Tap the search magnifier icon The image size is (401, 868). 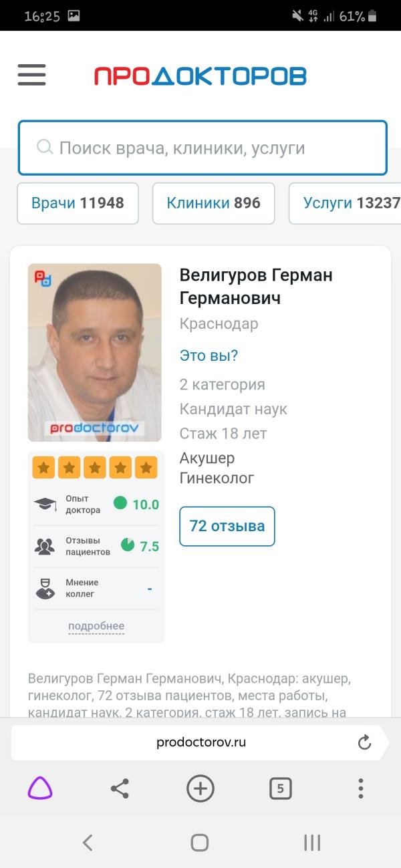pos(45,147)
